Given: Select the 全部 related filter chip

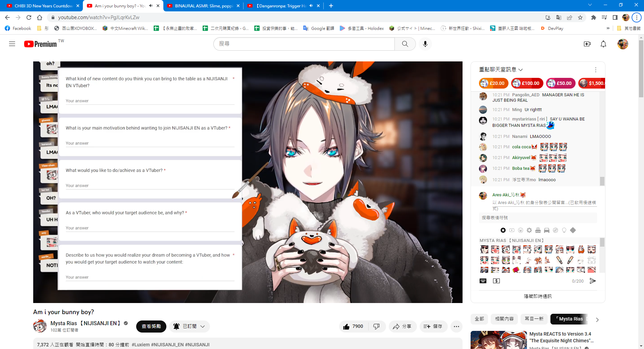Looking at the screenshot, I should (479, 319).
